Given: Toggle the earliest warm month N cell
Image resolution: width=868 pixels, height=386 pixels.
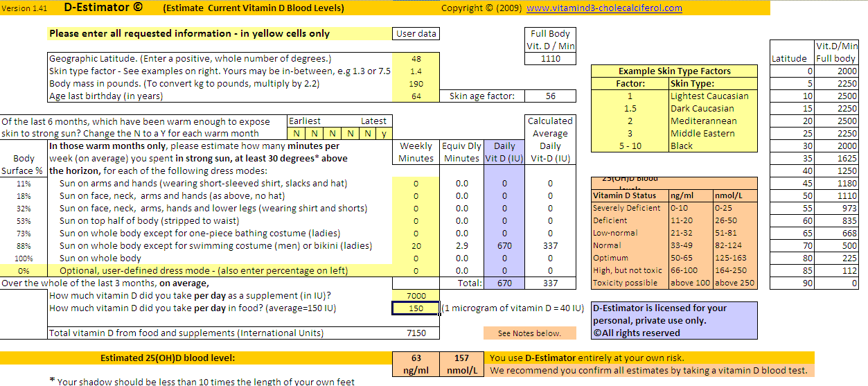Looking at the screenshot, I should [296, 134].
